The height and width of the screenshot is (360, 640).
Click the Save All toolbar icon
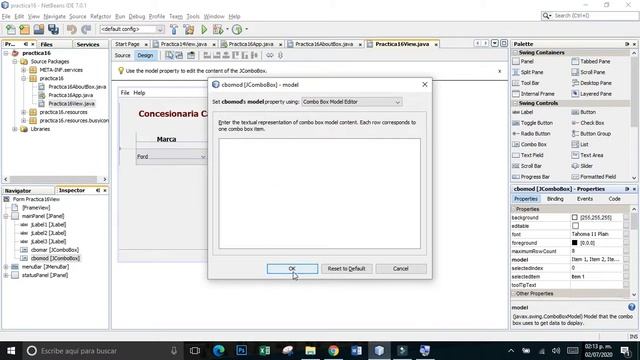pyautogui.click(x=53, y=29)
